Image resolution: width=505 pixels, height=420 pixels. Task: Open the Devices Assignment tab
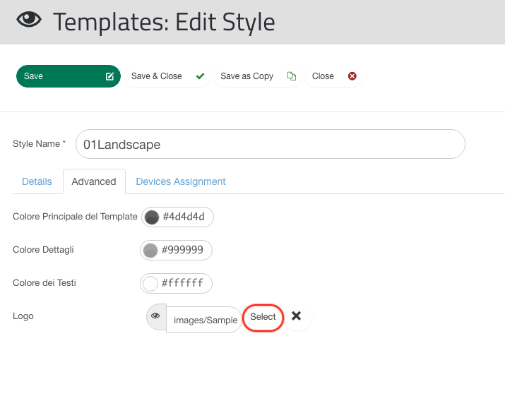(181, 181)
